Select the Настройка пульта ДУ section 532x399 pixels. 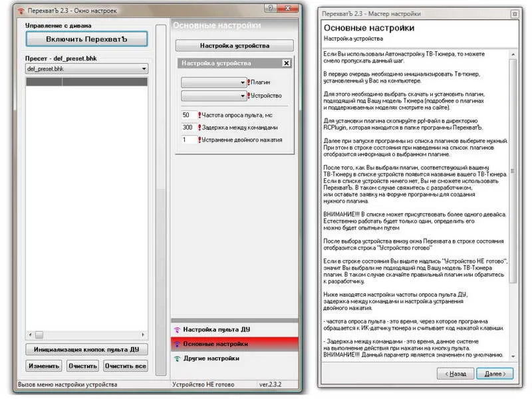235,329
